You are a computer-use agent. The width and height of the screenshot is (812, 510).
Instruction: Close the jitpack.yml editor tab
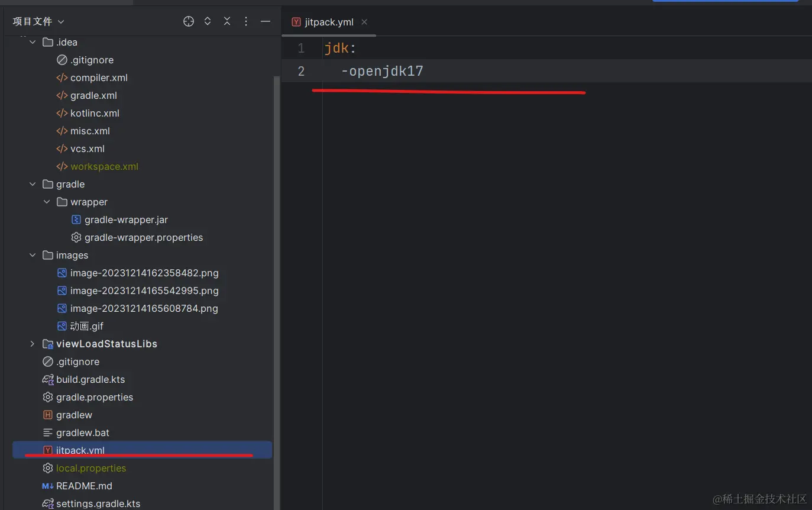364,22
